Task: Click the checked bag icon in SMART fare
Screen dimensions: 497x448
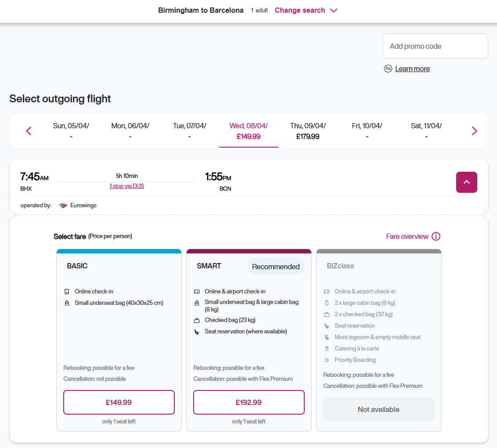Action: (x=197, y=320)
